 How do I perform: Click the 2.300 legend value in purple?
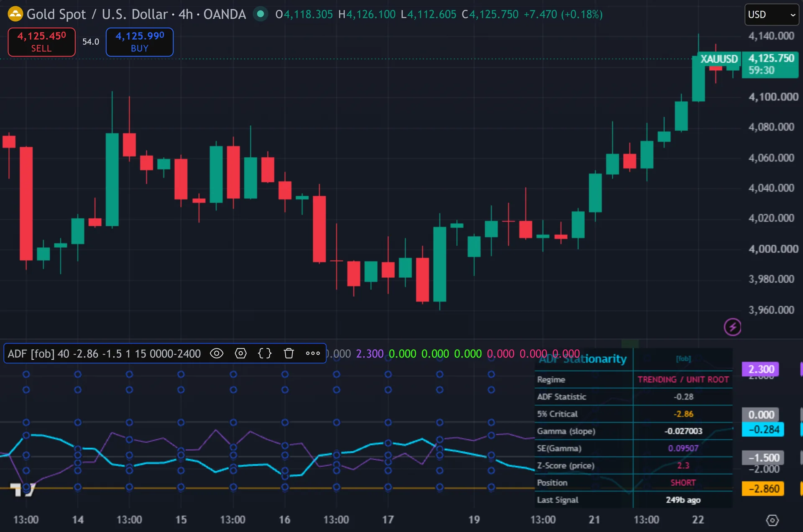(370, 354)
